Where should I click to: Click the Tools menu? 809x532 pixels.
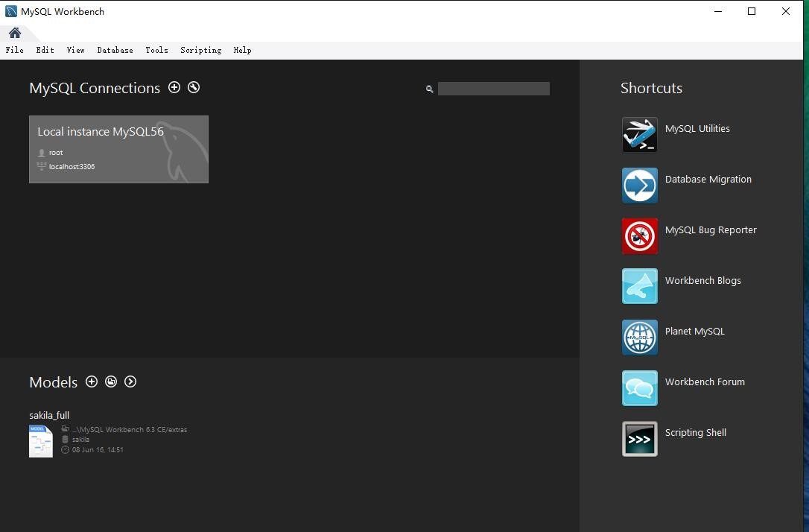pos(156,50)
